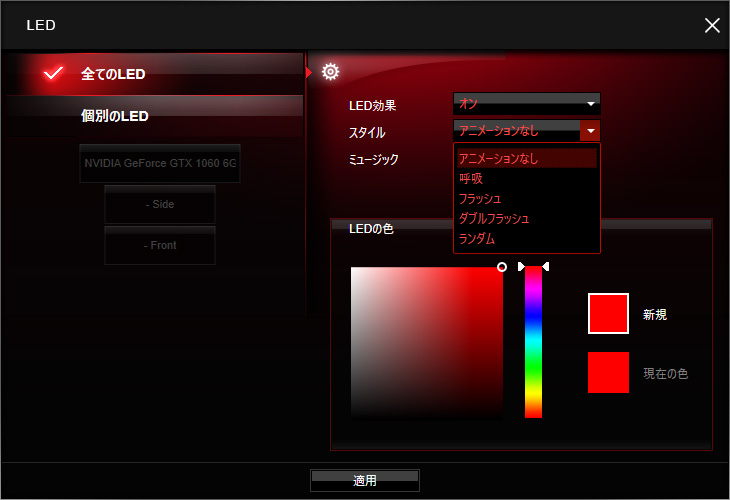Screen dimensions: 730x500
Task: Click the 現在の色 current color swatch
Action: [608, 372]
